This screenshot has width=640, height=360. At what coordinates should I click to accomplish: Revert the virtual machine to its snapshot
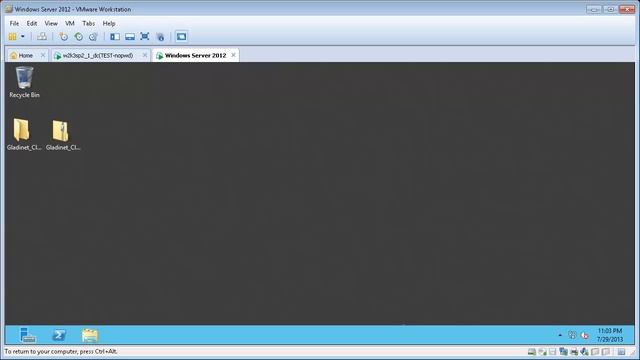click(78, 37)
